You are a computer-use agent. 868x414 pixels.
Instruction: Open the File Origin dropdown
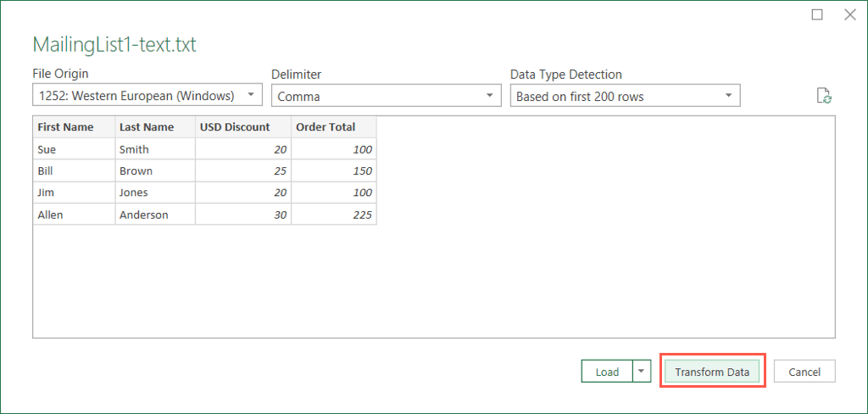[147, 96]
